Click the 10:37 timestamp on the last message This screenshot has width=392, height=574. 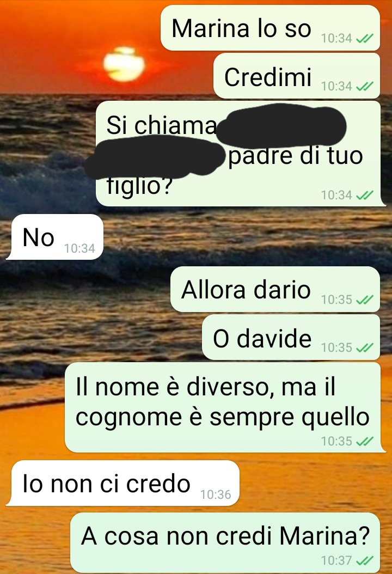tap(336, 560)
